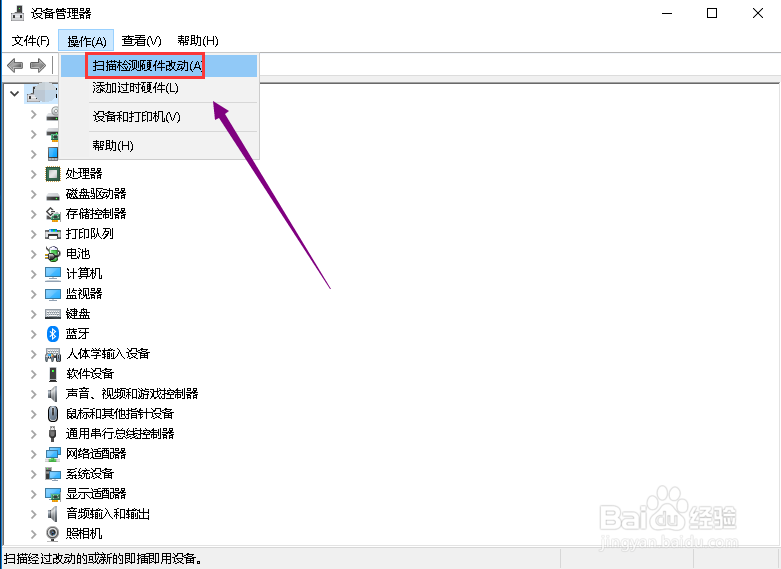The height and width of the screenshot is (569, 781).
Task: Click the forward arrow toolbar icon
Action: 38,65
